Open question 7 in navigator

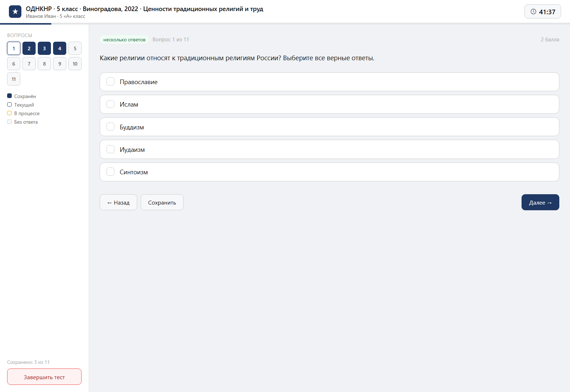coord(29,64)
